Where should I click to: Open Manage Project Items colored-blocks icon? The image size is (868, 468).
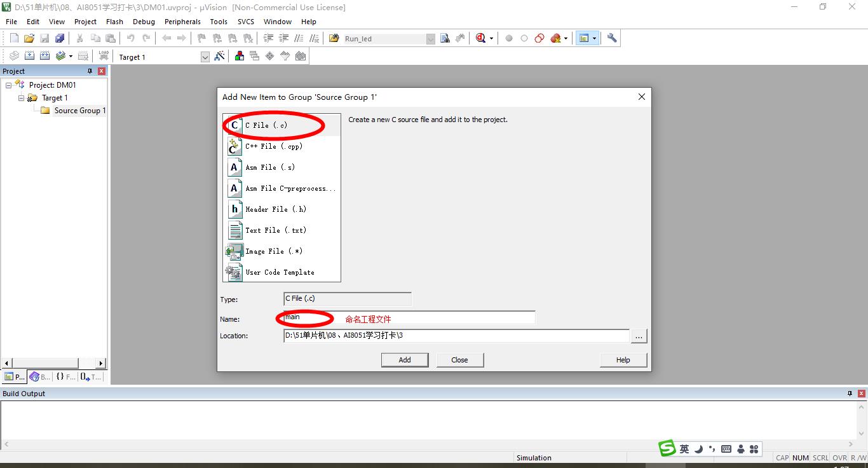[x=240, y=56]
